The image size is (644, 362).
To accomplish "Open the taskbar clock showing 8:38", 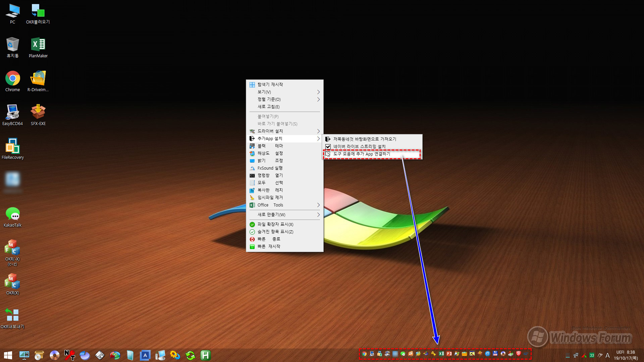I will pyautogui.click(x=626, y=355).
